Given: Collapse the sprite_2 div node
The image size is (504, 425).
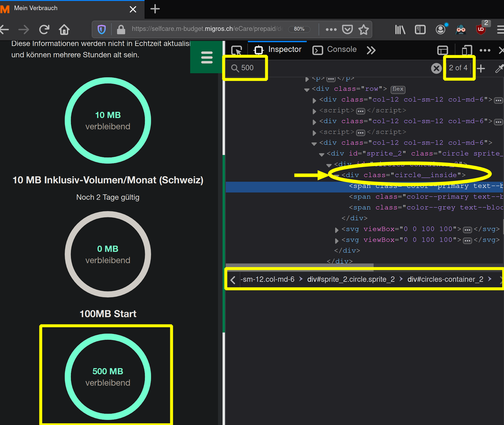Looking at the screenshot, I should pos(322,154).
